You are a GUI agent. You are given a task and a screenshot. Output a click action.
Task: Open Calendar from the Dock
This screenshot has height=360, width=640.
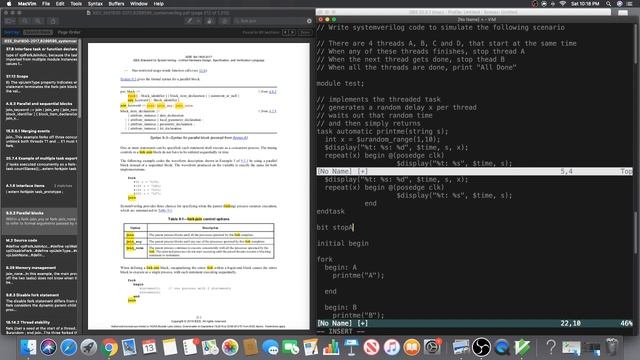coord(149,347)
